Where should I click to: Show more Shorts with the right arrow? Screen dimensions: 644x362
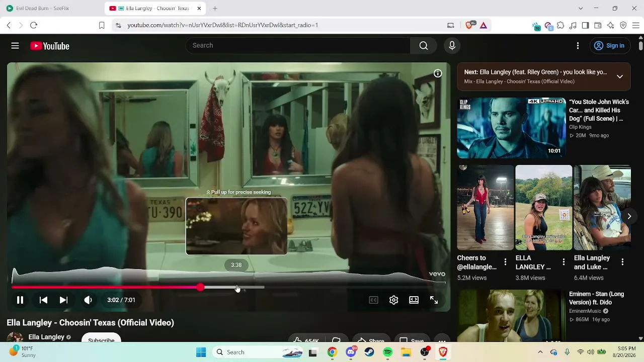[x=629, y=216]
